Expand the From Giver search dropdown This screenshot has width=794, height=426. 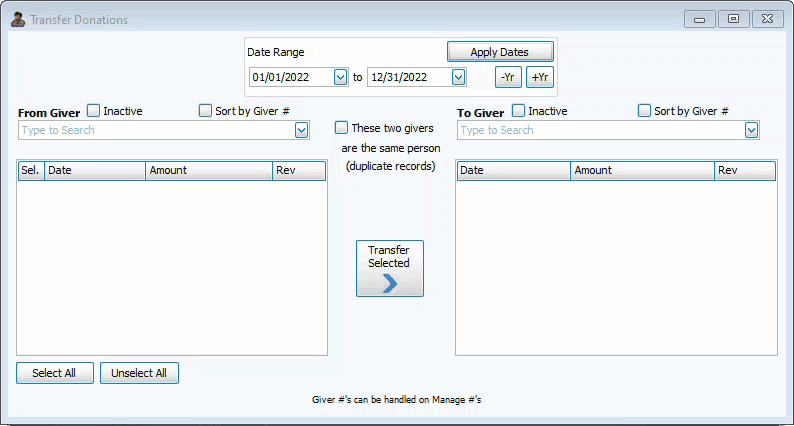(301, 130)
